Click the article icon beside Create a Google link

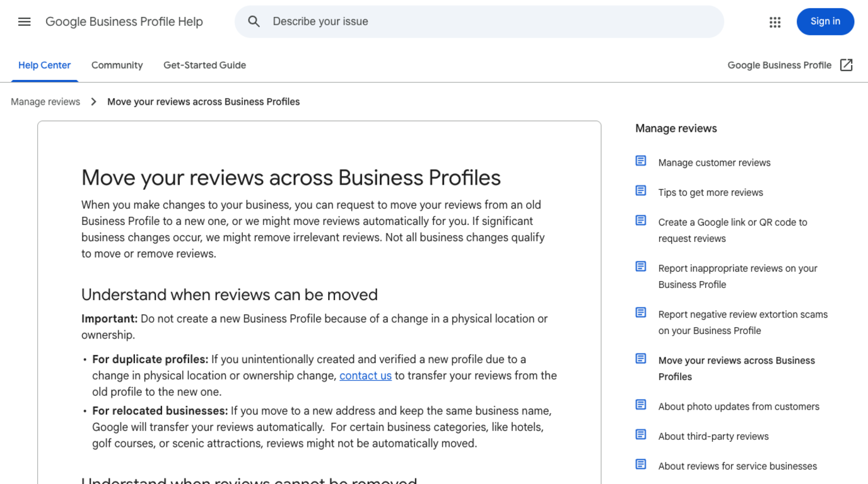pos(641,221)
